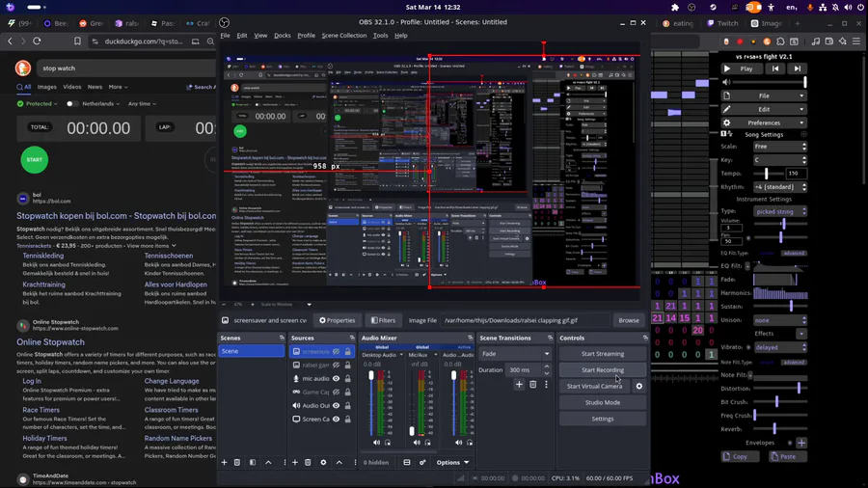Open virtual camera settings gear icon
The image size is (868, 488).
(x=638, y=386)
